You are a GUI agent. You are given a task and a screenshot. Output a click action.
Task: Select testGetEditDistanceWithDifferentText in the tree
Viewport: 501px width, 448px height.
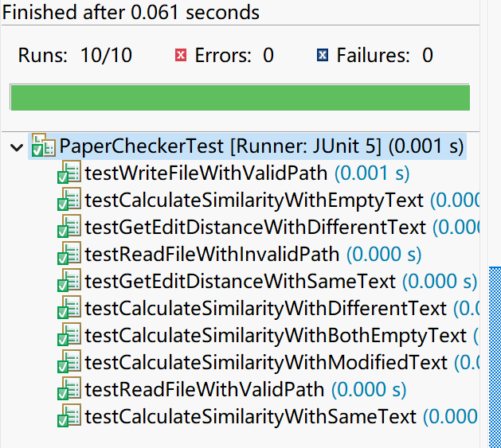[x=256, y=228]
